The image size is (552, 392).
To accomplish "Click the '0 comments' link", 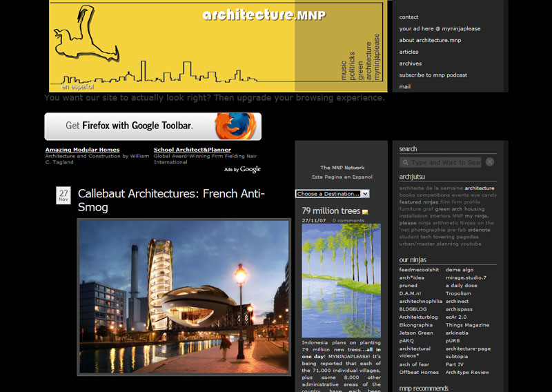I will pyautogui.click(x=348, y=220).
